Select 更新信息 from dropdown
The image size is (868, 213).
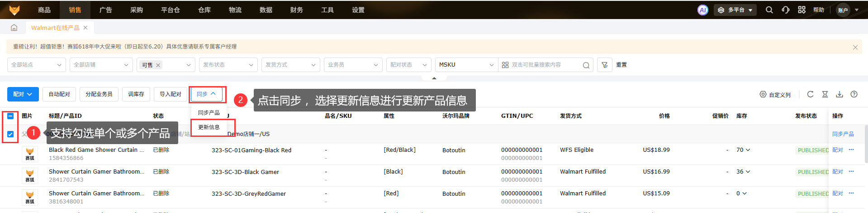(209, 127)
